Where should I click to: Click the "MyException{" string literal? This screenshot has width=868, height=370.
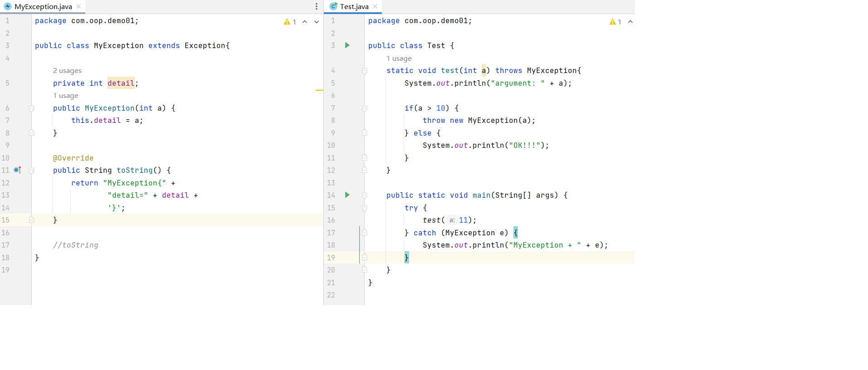[135, 183]
